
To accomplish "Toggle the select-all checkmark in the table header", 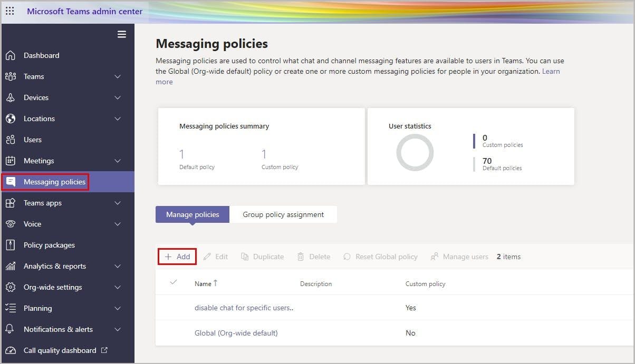I will [173, 283].
